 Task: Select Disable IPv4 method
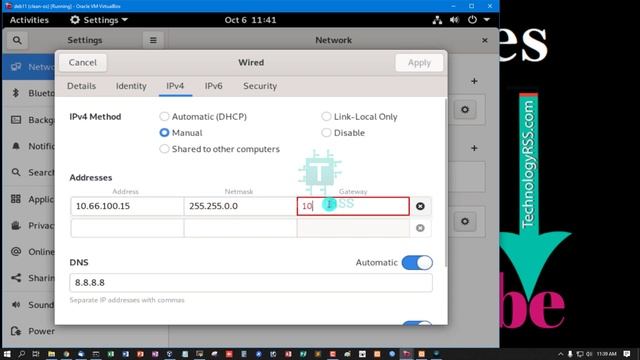tap(343, 133)
